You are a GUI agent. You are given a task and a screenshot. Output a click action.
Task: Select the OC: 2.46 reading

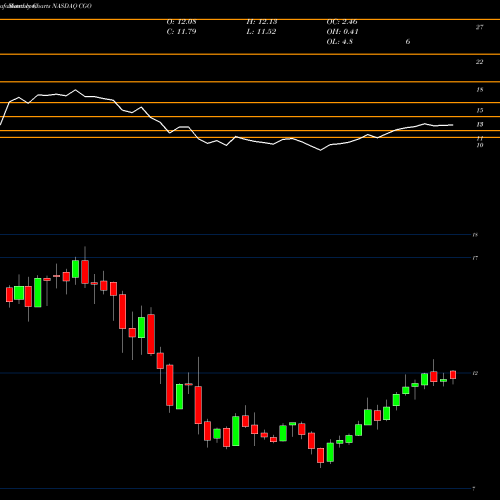(x=342, y=22)
